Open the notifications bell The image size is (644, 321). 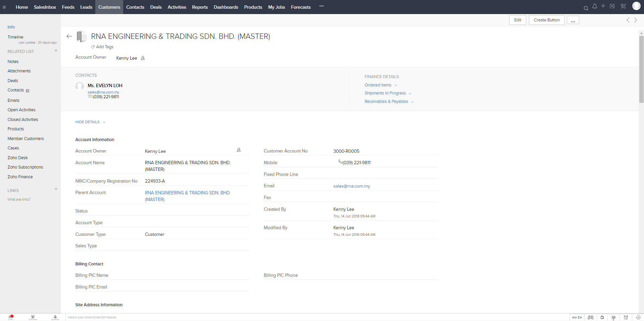click(x=595, y=6)
